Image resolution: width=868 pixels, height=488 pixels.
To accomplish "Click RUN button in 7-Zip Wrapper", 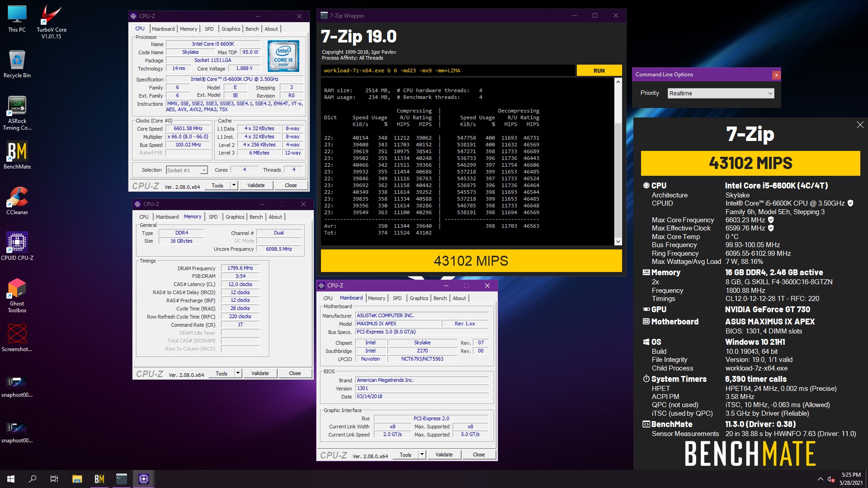I will point(599,70).
